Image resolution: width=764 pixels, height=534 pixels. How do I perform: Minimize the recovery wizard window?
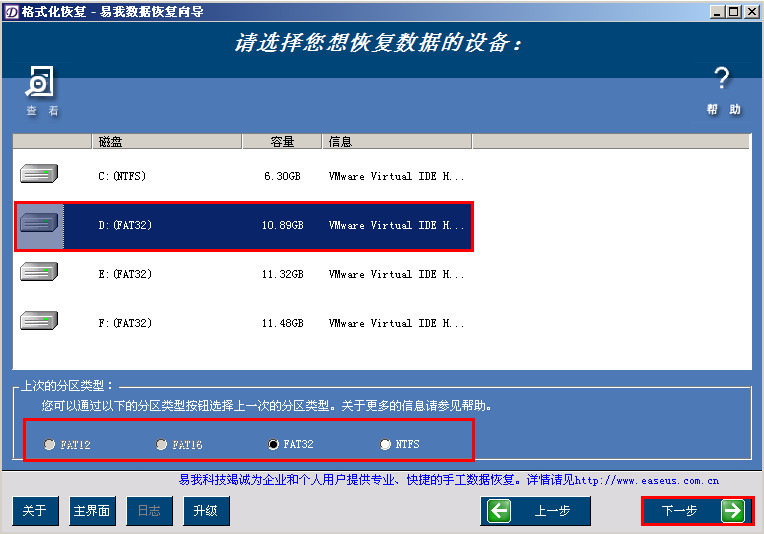coord(717,12)
